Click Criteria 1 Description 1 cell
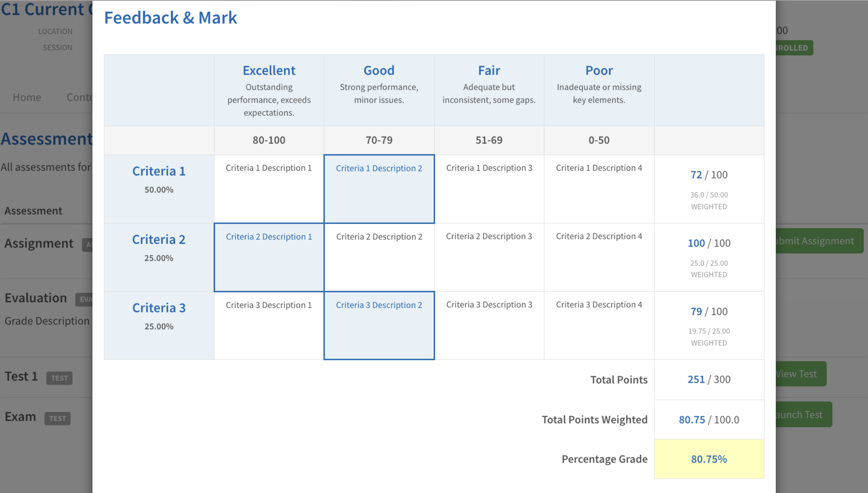 point(269,188)
